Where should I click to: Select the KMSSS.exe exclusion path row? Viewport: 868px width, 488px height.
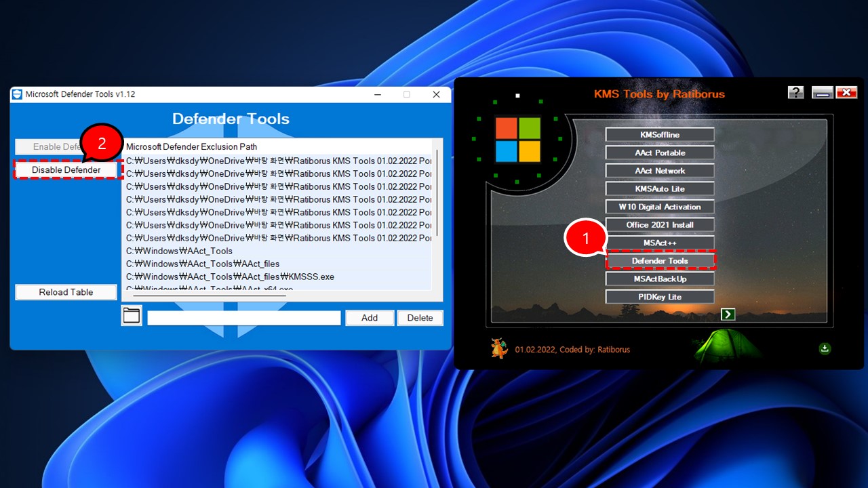(x=277, y=277)
